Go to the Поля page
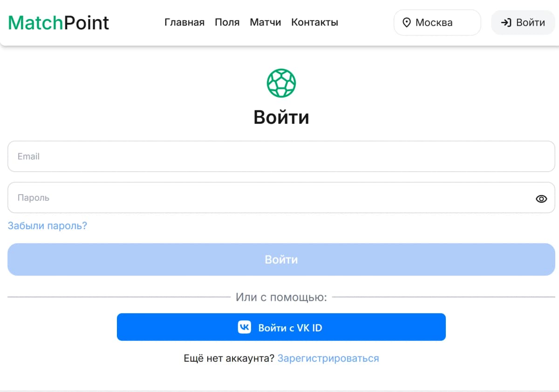The width and height of the screenshot is (559, 392). (227, 22)
